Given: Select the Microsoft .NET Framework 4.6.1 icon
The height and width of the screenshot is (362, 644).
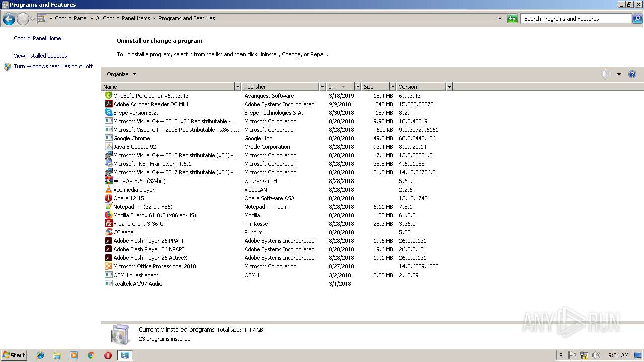Looking at the screenshot, I should [108, 163].
